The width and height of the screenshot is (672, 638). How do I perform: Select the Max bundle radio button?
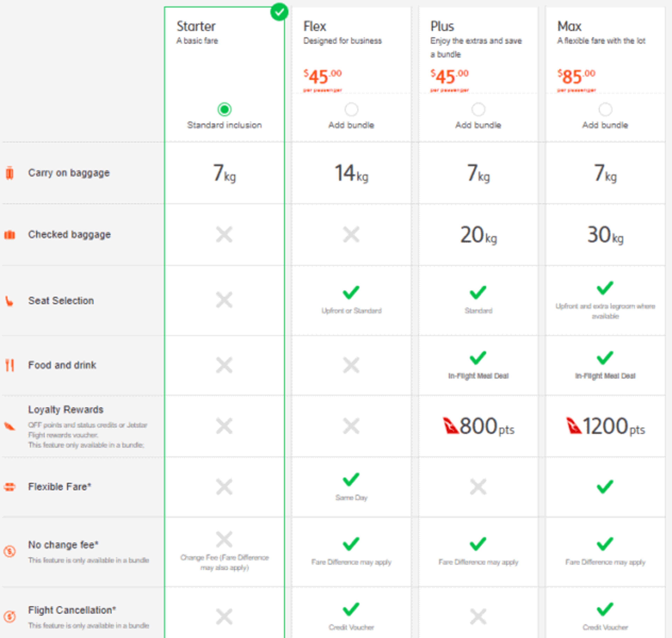click(605, 110)
